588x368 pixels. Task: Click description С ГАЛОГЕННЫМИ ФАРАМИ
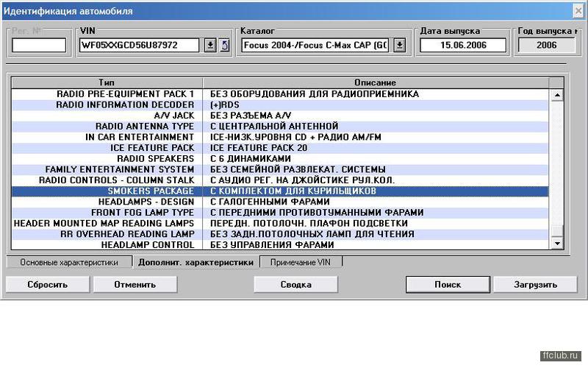tap(270, 202)
